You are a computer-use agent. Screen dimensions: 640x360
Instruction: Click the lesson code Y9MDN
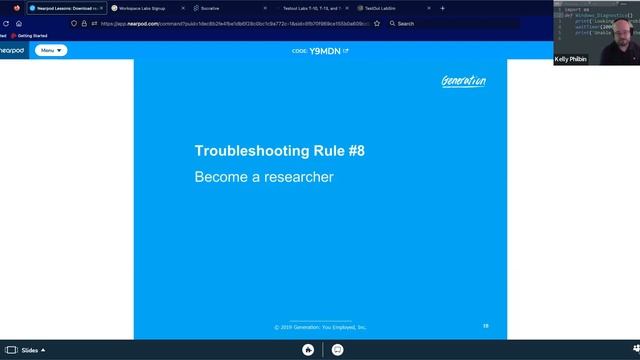point(324,51)
